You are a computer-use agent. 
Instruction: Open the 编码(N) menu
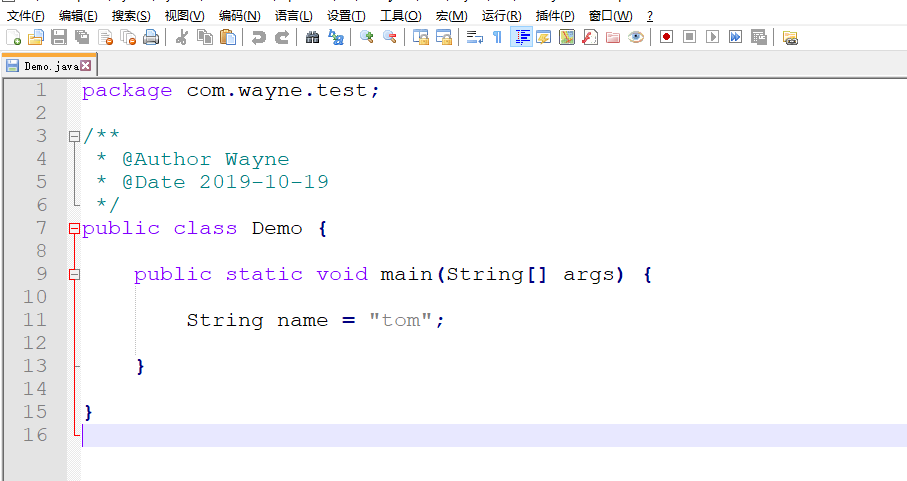point(239,16)
